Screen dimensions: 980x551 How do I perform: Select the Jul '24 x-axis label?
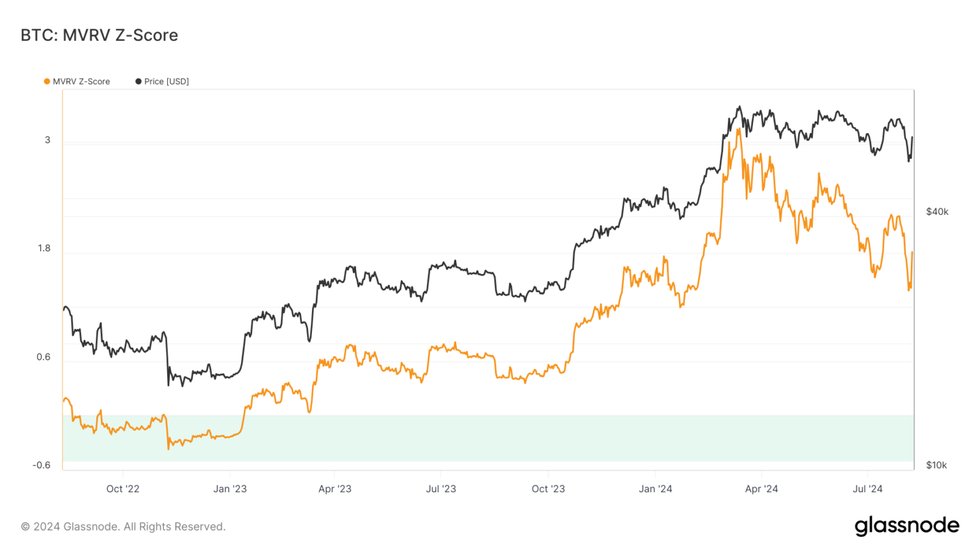point(868,489)
